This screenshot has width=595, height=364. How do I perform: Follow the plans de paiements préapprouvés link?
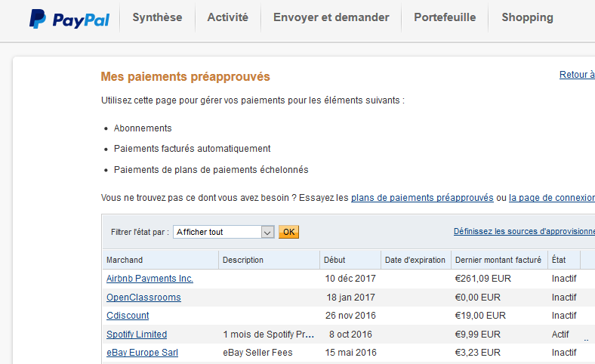click(x=422, y=198)
